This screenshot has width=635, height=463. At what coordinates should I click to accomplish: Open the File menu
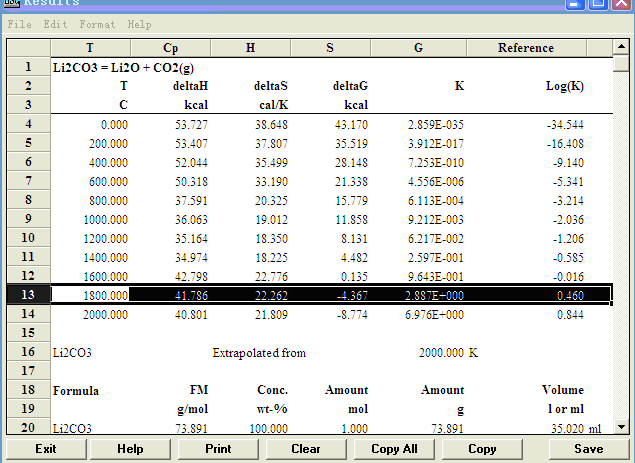pos(19,24)
